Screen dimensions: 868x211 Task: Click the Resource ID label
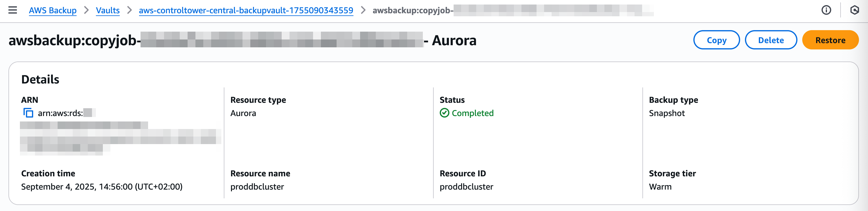[x=463, y=174]
